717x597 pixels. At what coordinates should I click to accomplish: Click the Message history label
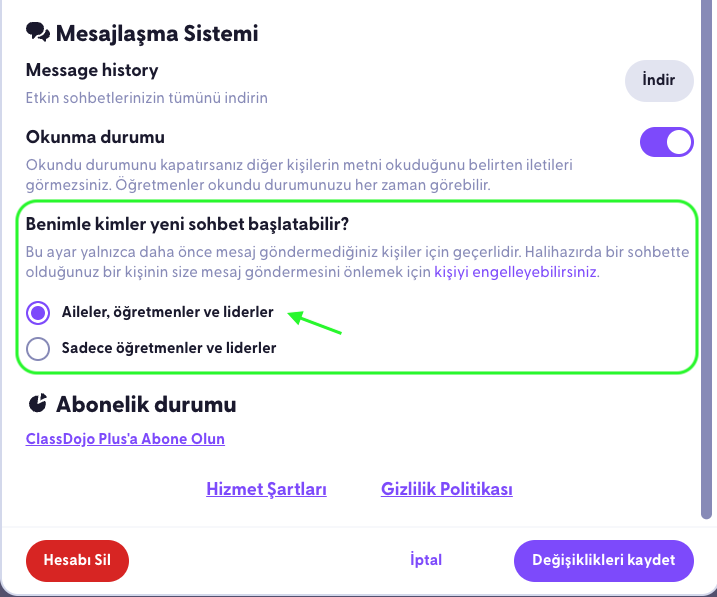click(92, 70)
